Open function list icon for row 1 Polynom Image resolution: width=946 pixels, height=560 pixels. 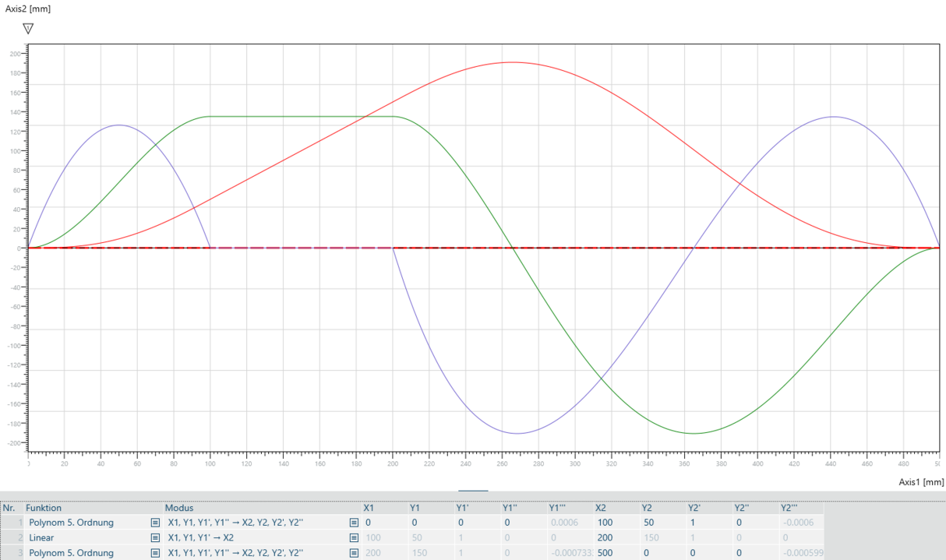pos(155,523)
